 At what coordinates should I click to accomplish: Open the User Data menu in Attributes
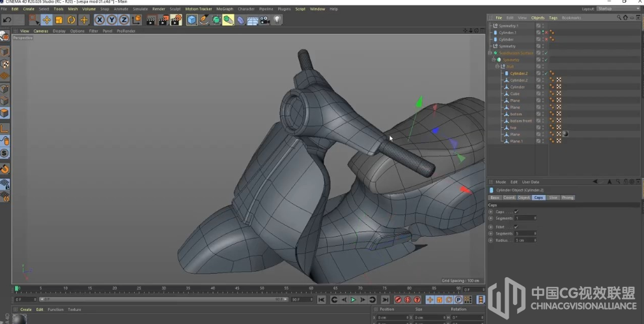point(530,182)
